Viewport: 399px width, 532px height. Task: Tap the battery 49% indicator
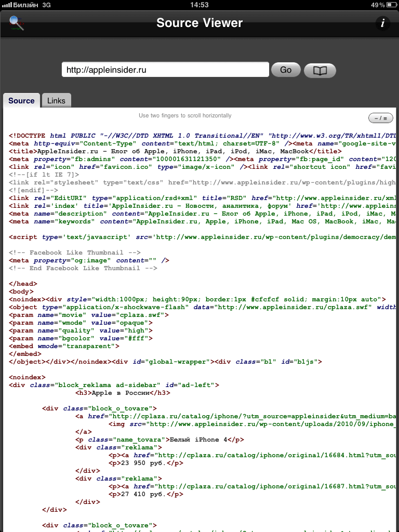pos(383,5)
